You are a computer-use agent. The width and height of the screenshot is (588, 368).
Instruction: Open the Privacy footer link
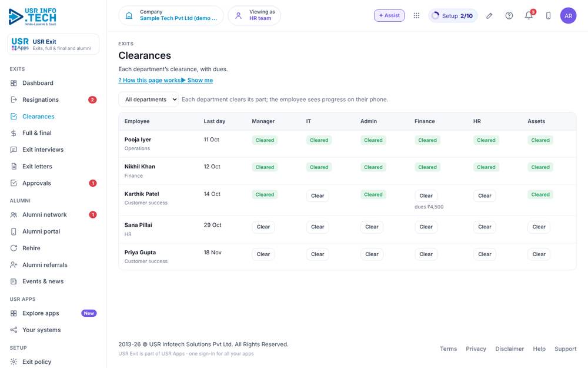coord(476,349)
